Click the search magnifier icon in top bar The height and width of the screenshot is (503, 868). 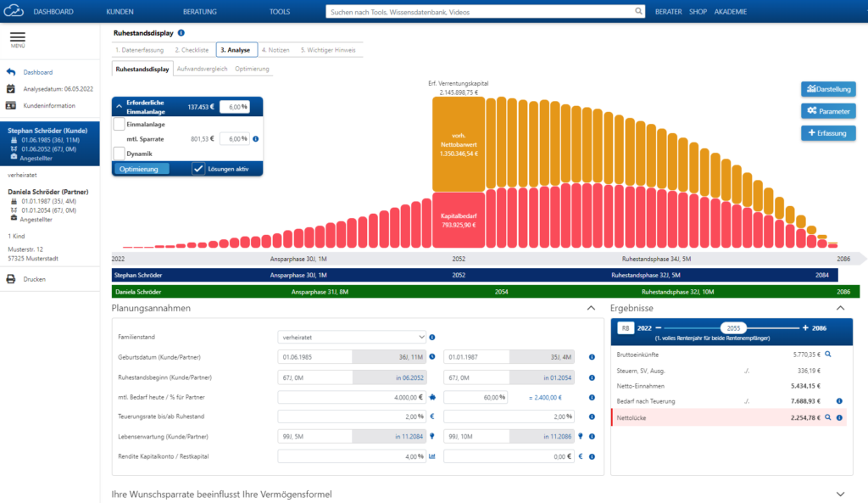(x=638, y=12)
